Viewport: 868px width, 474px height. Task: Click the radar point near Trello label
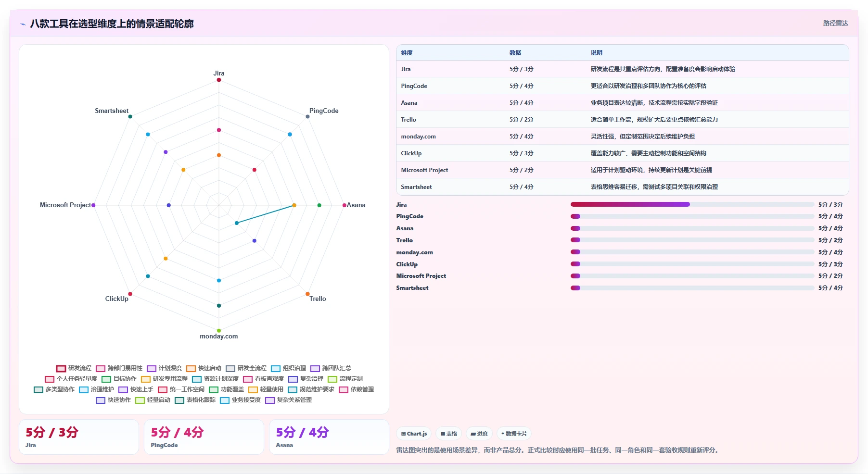click(307, 294)
